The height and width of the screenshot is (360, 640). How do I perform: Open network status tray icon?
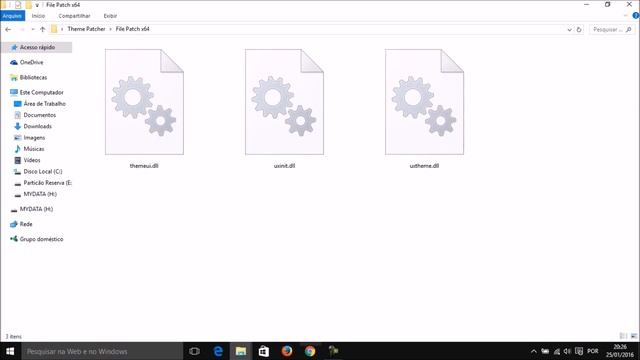pyautogui.click(x=557, y=351)
